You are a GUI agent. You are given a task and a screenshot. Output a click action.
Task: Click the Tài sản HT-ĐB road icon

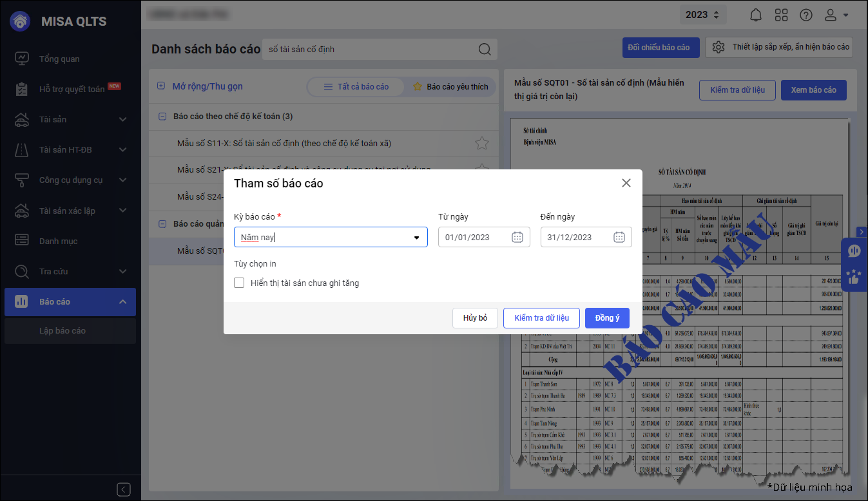point(22,149)
